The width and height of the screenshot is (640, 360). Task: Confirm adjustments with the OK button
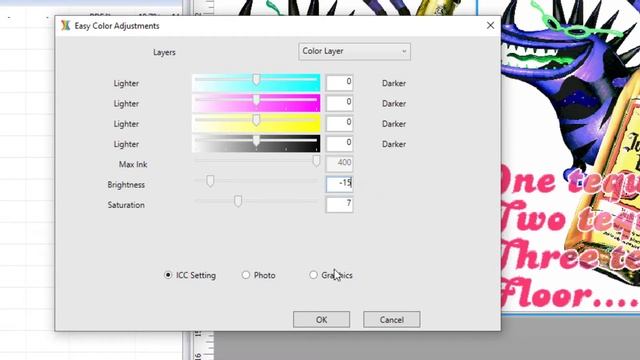point(321,320)
